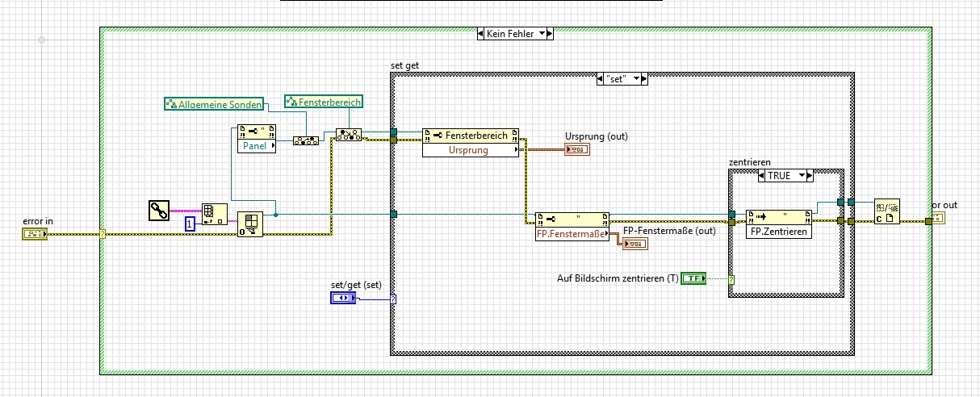The image size is (980, 397).
Task: Click the Allgemeine Sonden class constant
Action: click(x=214, y=103)
